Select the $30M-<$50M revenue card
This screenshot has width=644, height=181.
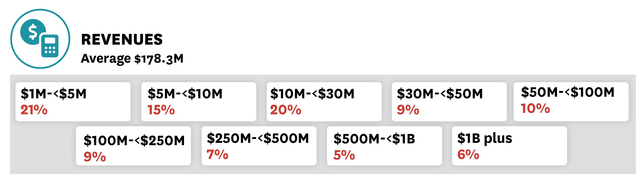click(x=449, y=102)
